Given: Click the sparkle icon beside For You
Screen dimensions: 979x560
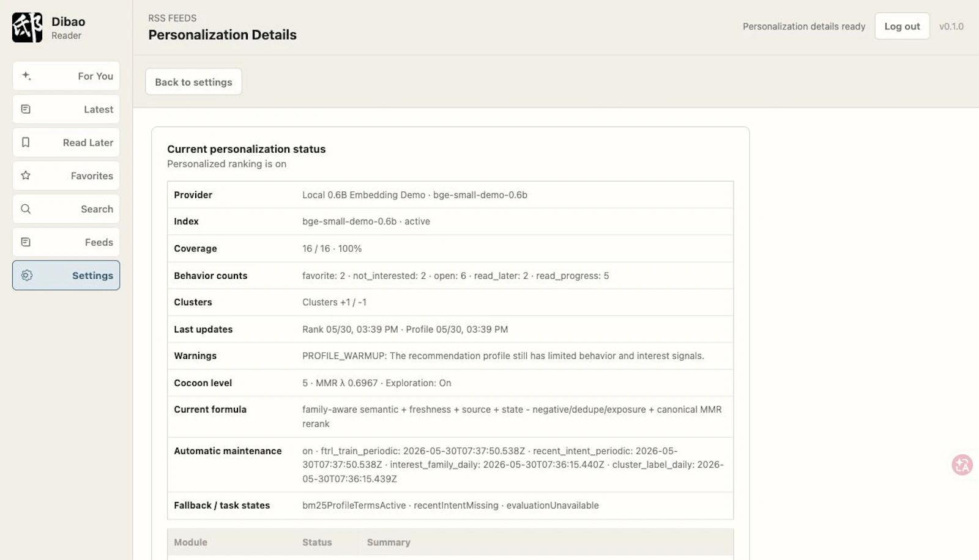Looking at the screenshot, I should (x=26, y=76).
